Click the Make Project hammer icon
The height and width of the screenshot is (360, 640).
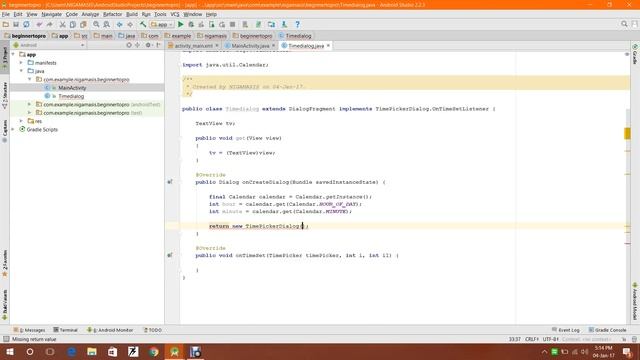(143, 24)
